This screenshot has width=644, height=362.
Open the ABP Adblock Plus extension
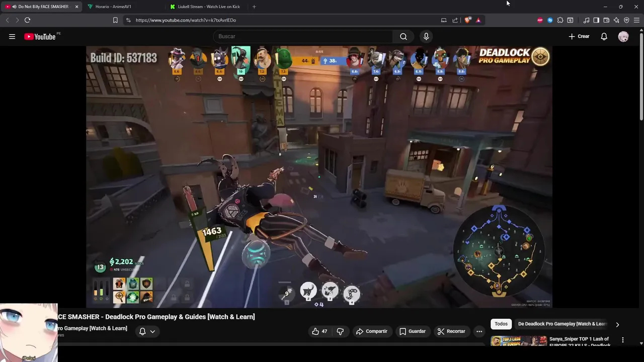(x=540, y=20)
